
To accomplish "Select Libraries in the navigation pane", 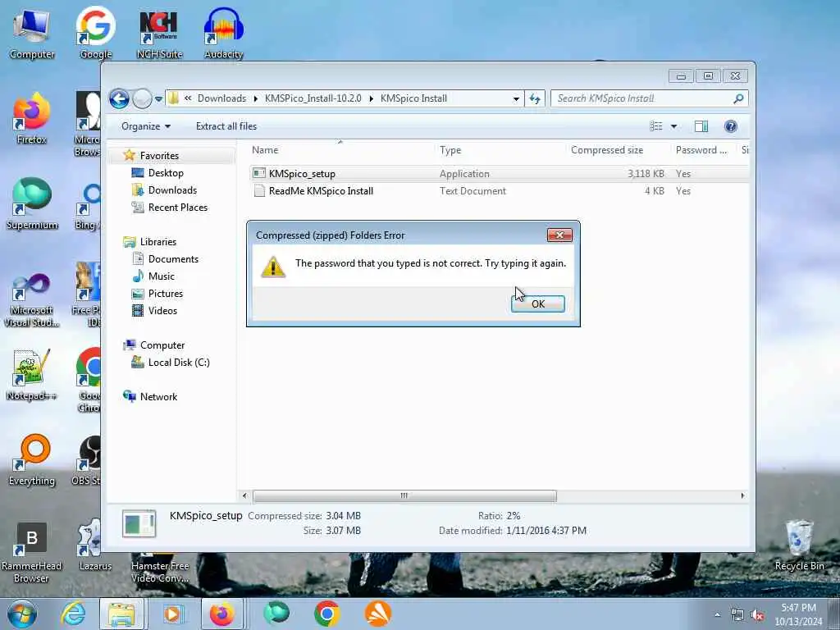I will [x=158, y=242].
